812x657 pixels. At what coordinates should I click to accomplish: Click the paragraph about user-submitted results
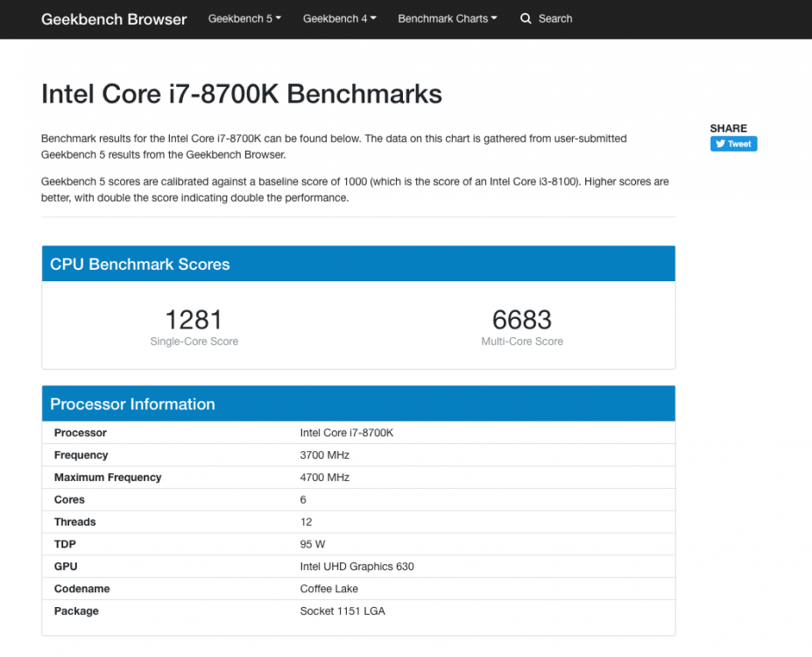pyautogui.click(x=334, y=146)
